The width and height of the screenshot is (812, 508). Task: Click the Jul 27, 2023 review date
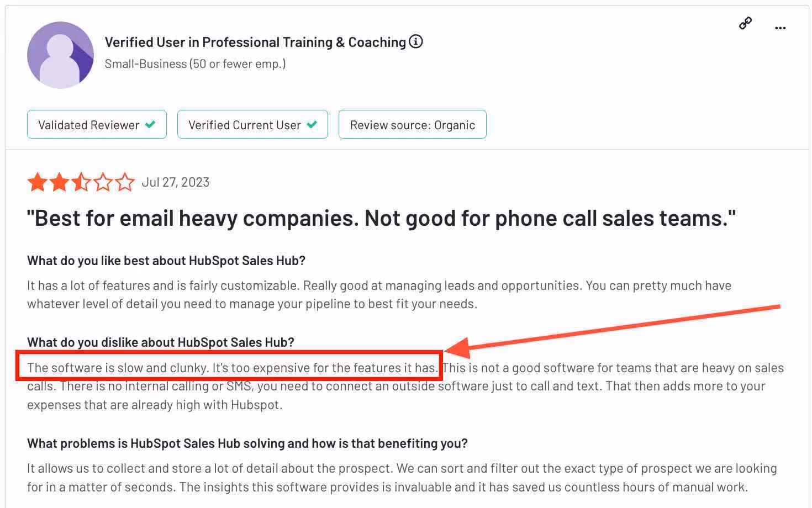[175, 182]
